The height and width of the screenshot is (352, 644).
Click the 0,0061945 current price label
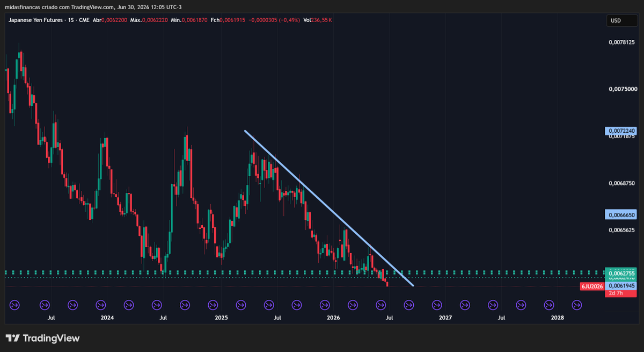pos(621,286)
